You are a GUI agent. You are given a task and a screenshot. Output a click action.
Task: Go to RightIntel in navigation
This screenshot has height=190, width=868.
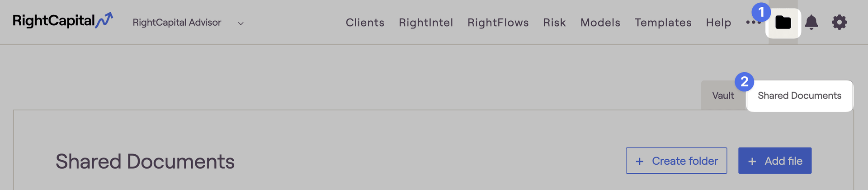(426, 23)
